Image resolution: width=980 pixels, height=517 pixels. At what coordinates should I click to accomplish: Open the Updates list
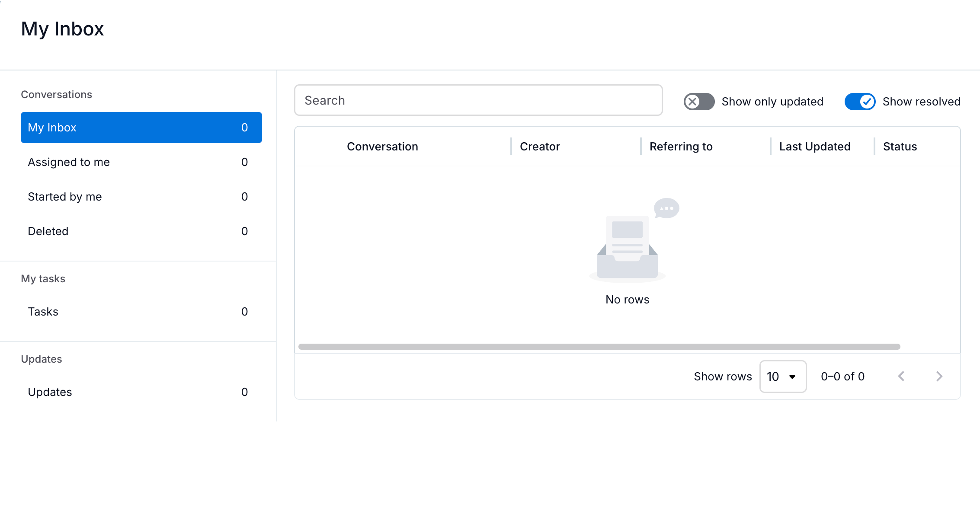point(141,392)
